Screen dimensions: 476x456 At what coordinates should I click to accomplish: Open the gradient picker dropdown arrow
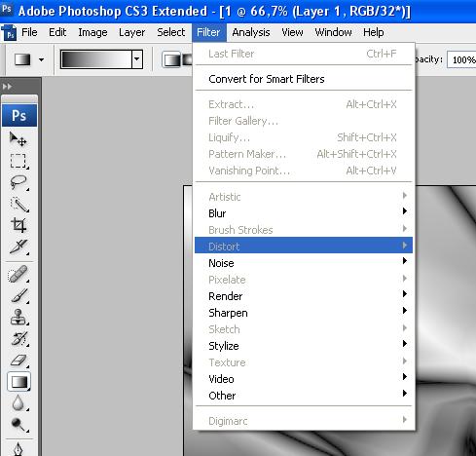(137, 59)
